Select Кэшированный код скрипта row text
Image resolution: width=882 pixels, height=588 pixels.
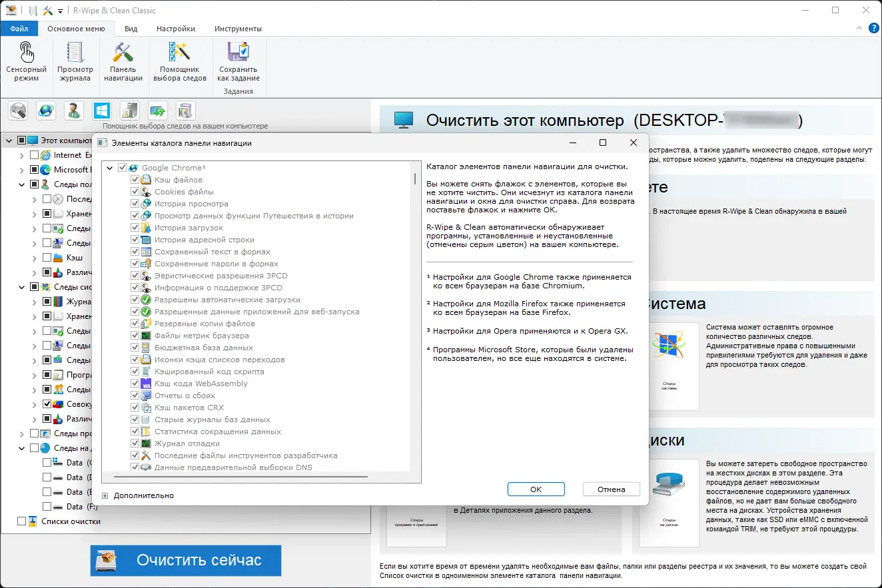pyautogui.click(x=209, y=372)
